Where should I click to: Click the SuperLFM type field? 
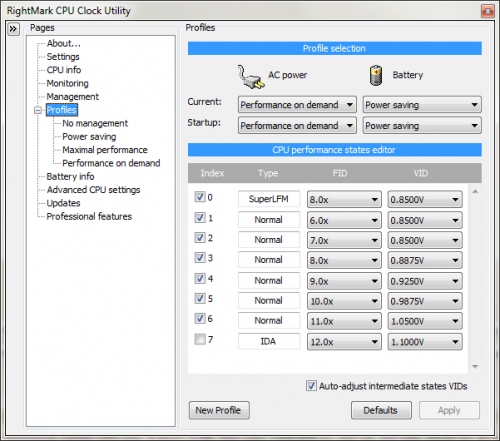click(269, 199)
